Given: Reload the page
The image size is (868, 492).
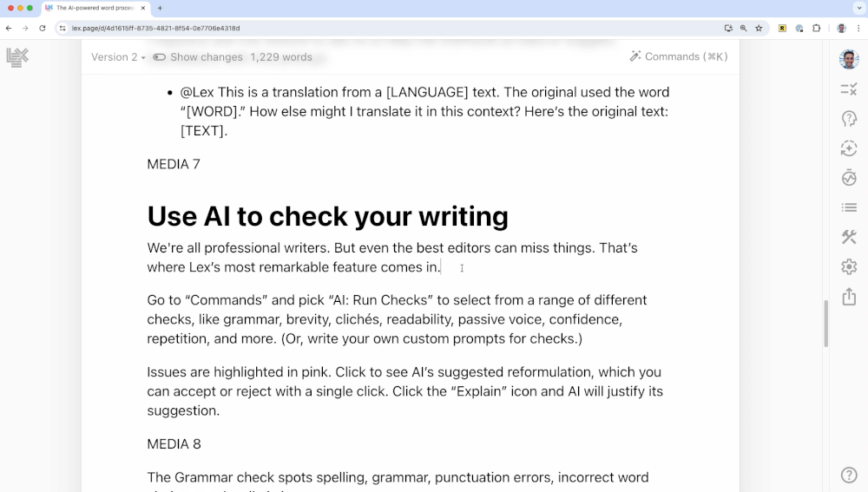Looking at the screenshot, I should (x=42, y=29).
